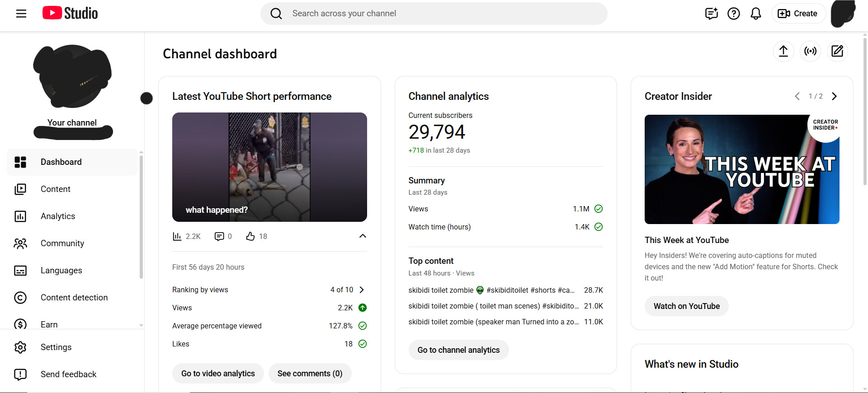Click the YouTube Studio logo
868x393 pixels.
click(70, 14)
